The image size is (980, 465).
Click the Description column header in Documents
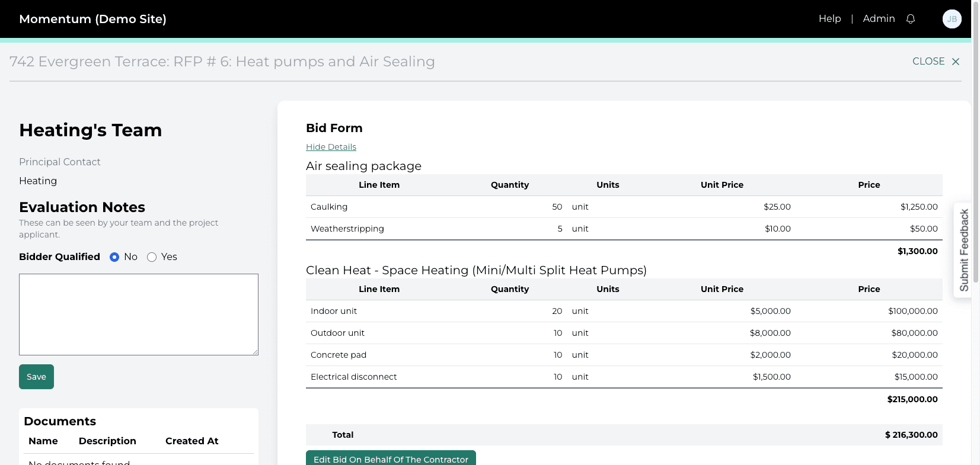pyautogui.click(x=107, y=441)
